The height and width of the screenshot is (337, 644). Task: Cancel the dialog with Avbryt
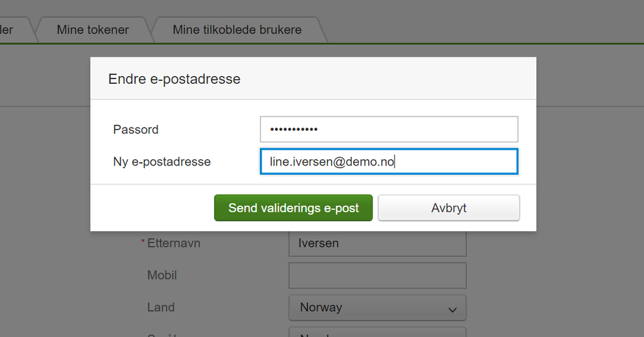(x=449, y=208)
